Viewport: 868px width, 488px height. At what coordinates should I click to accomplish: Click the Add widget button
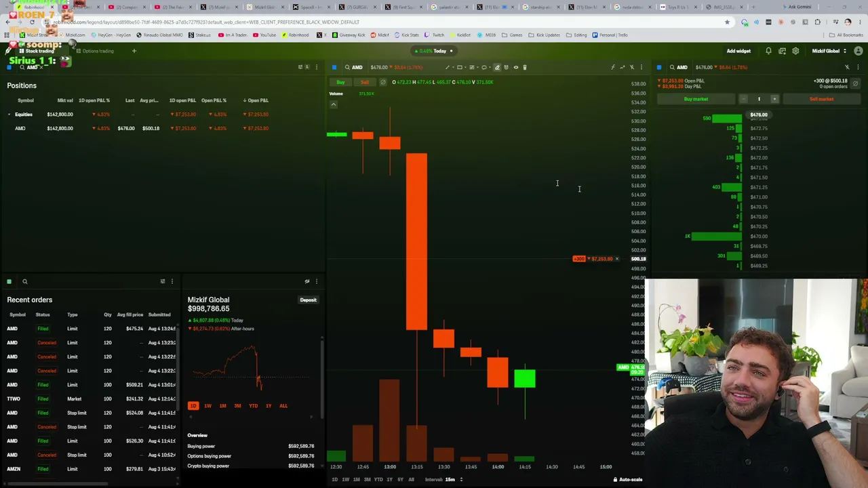click(738, 51)
